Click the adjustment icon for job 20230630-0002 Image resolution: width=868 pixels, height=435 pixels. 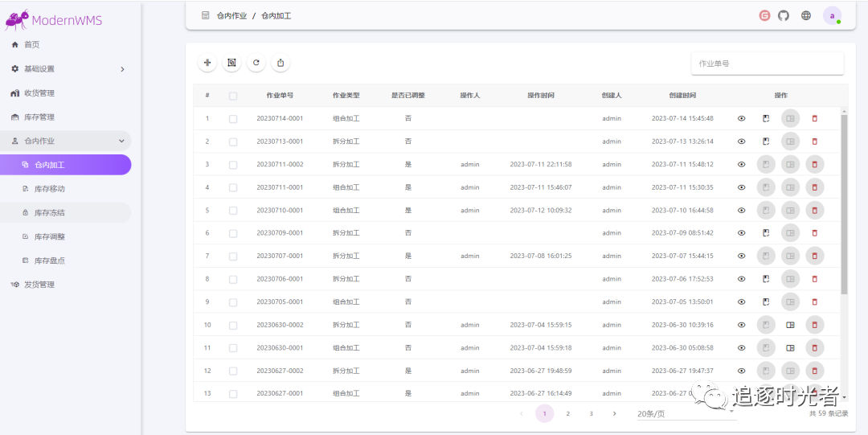click(x=791, y=326)
